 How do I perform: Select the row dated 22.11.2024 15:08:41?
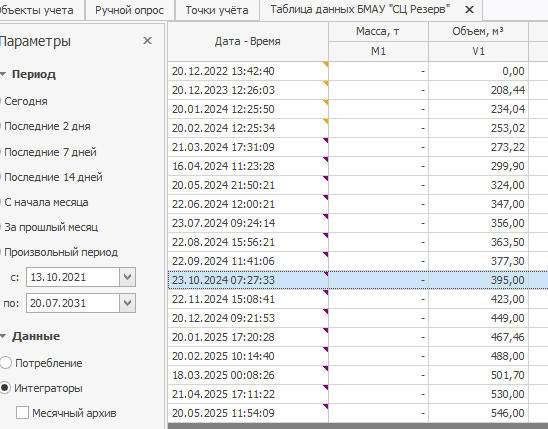[358, 299]
